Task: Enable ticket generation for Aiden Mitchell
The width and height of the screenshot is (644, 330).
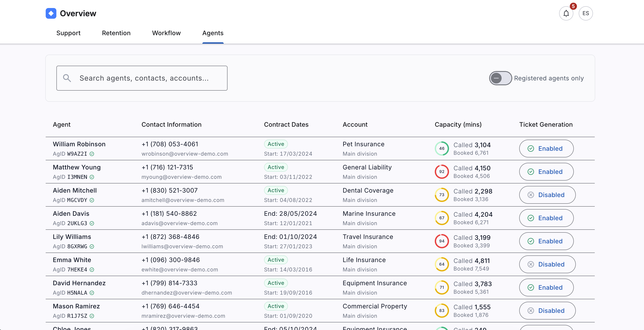Action: pyautogui.click(x=547, y=195)
